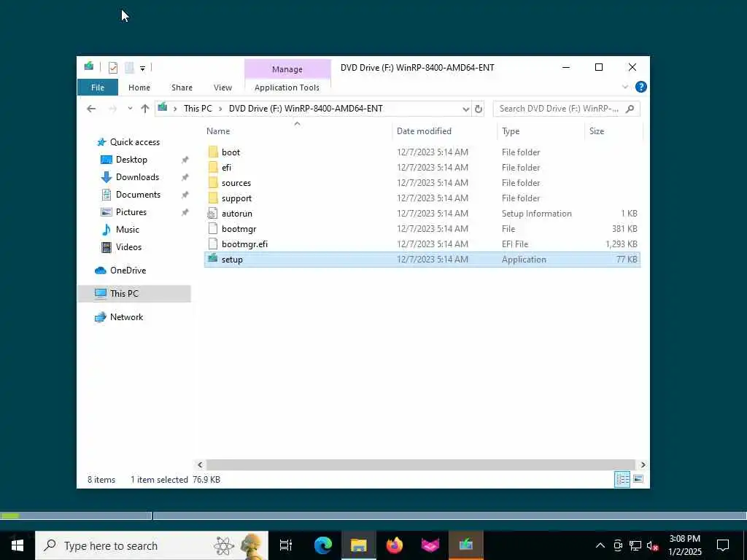Image resolution: width=747 pixels, height=560 pixels.
Task: Open Firefox from the taskbar
Action: pos(395,545)
